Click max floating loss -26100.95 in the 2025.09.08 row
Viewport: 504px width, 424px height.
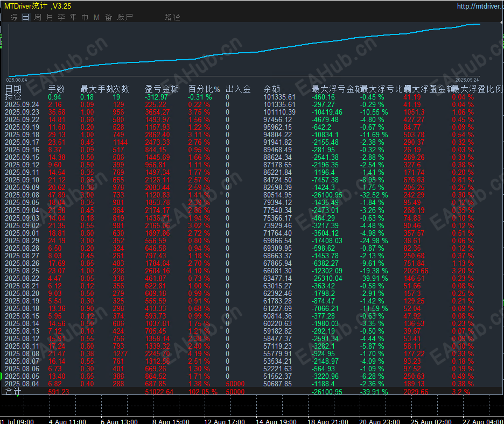[x=327, y=195]
